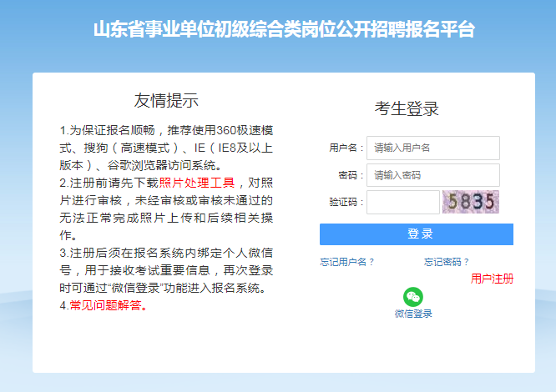Viewport: 556px width, 392px height.
Task: Focus the 请输入密码 password field
Action: pyautogui.click(x=432, y=175)
